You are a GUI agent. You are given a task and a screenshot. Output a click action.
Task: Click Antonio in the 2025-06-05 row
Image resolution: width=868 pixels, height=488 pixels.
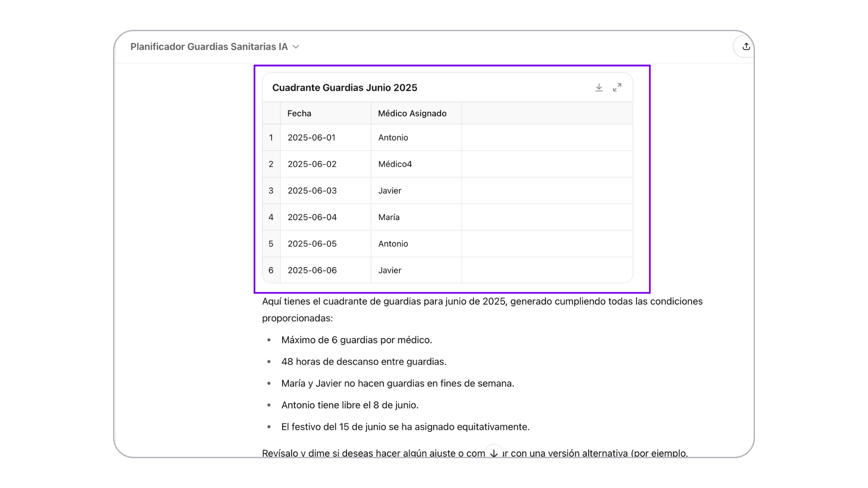[416, 244]
